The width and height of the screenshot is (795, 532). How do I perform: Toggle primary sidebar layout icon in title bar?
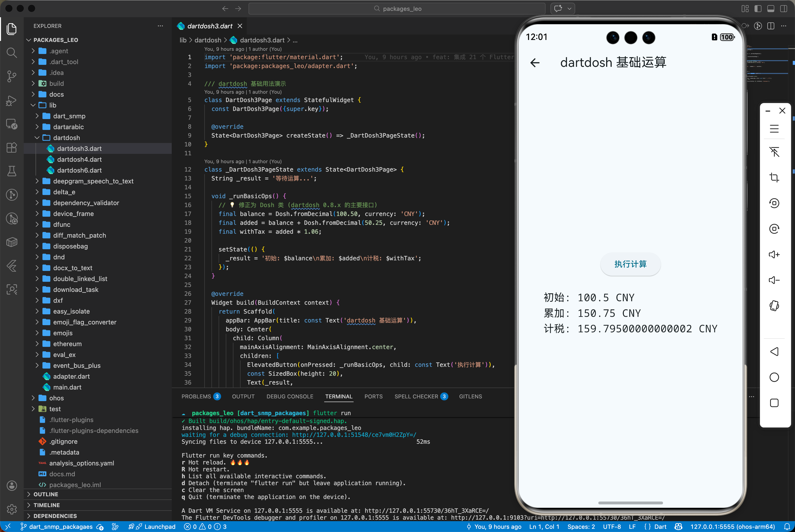(x=758, y=8)
